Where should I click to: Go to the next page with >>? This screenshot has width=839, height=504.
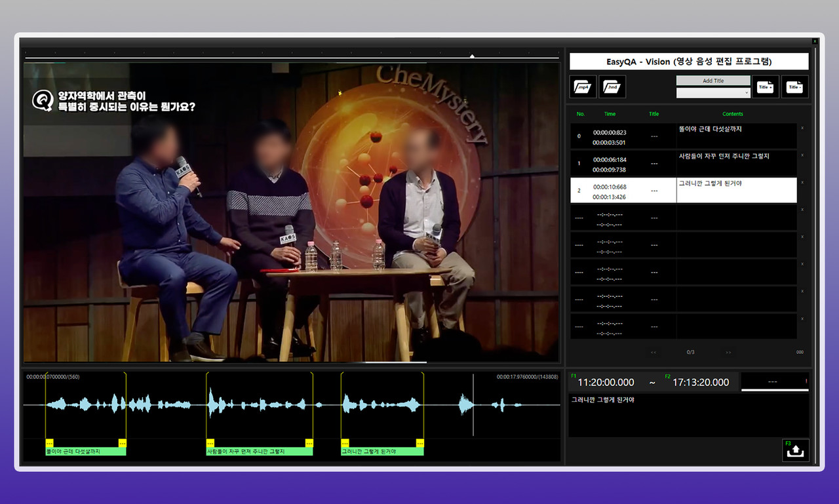coord(728,353)
